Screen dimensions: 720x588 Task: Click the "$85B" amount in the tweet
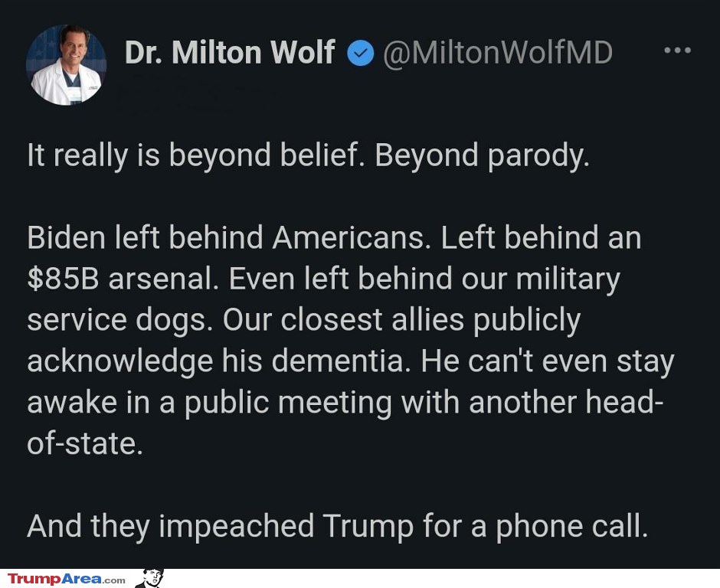[x=63, y=279]
